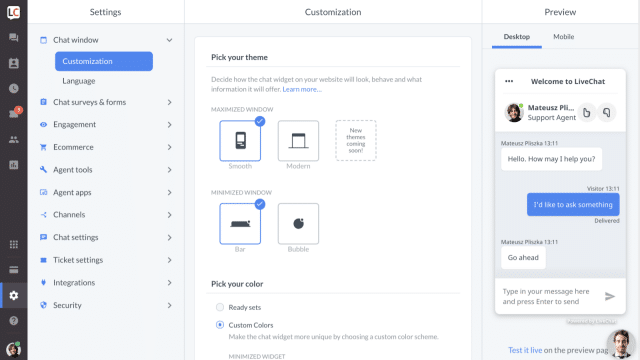Choose the Bubble minimized window style
Viewport: 640px width, 360px height.
[x=298, y=224]
